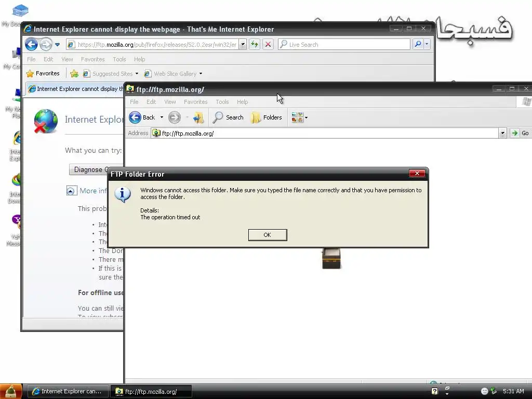This screenshot has height=399, width=532.
Task: Click the 'The operation timed out' text
Action: [170, 217]
